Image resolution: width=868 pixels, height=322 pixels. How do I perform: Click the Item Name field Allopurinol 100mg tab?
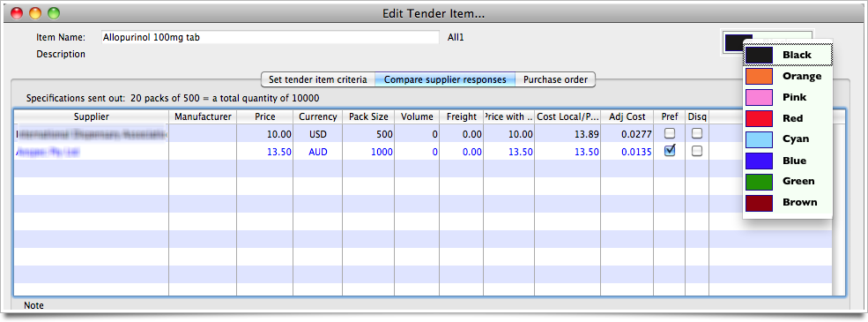[x=271, y=38]
